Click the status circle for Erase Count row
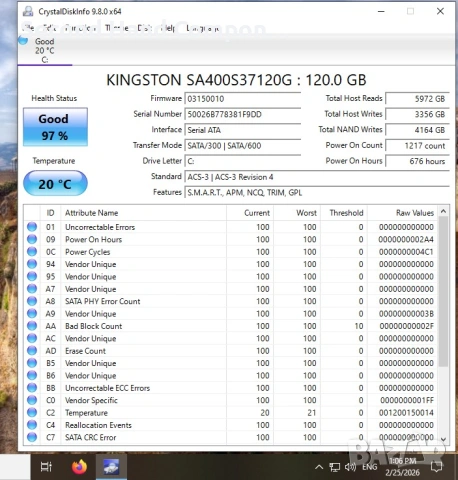The height and width of the screenshot is (480, 458). (32, 351)
